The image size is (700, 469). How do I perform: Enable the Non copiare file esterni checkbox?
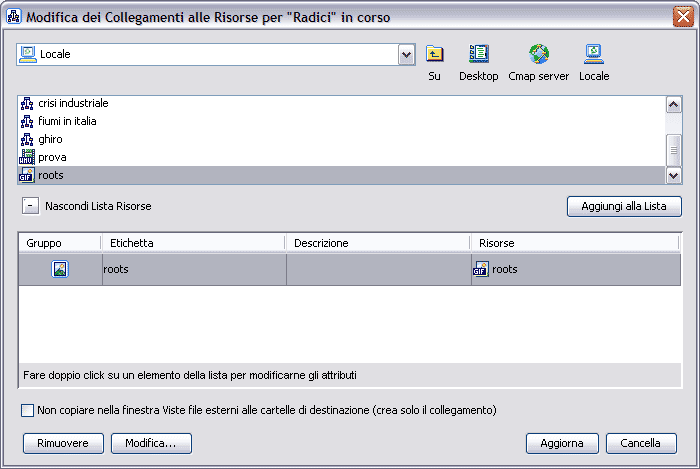pyautogui.click(x=27, y=410)
